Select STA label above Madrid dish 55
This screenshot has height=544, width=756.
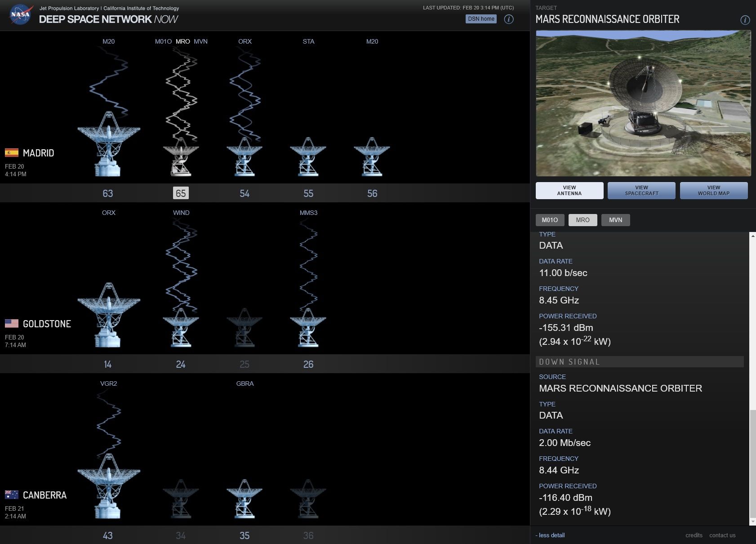(308, 41)
